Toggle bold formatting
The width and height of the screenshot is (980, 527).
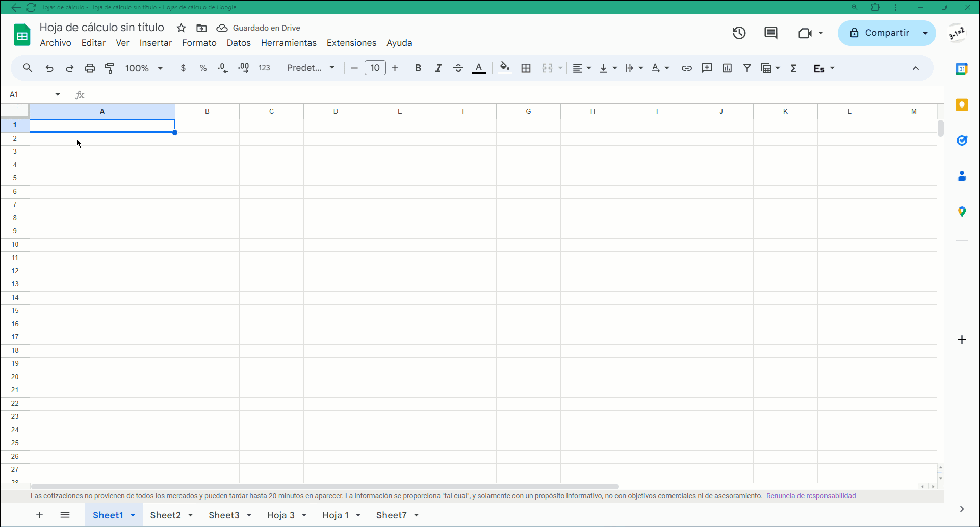coord(418,68)
